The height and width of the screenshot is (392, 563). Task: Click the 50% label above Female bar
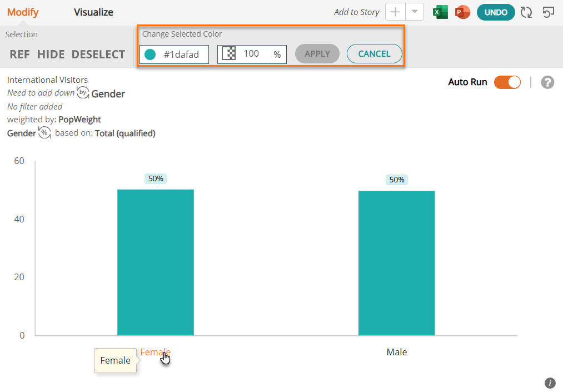tap(156, 178)
